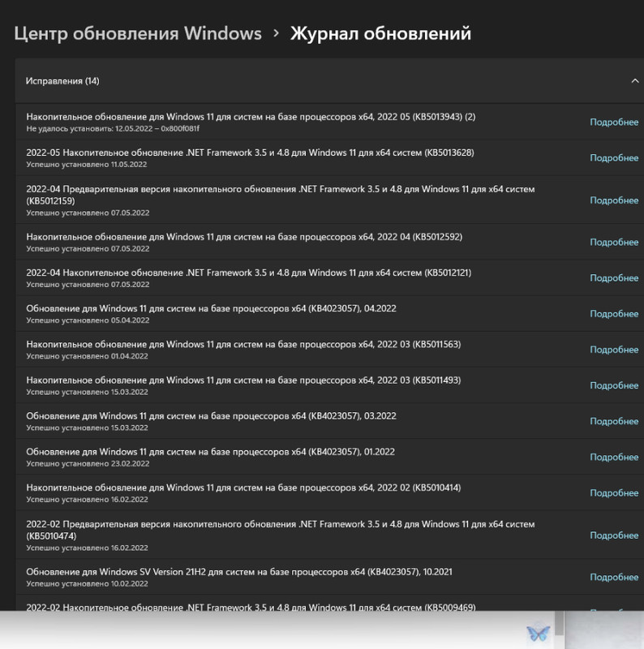Go back to Центр обновления Windows breadcrumb
The image size is (644, 649).
(x=138, y=33)
